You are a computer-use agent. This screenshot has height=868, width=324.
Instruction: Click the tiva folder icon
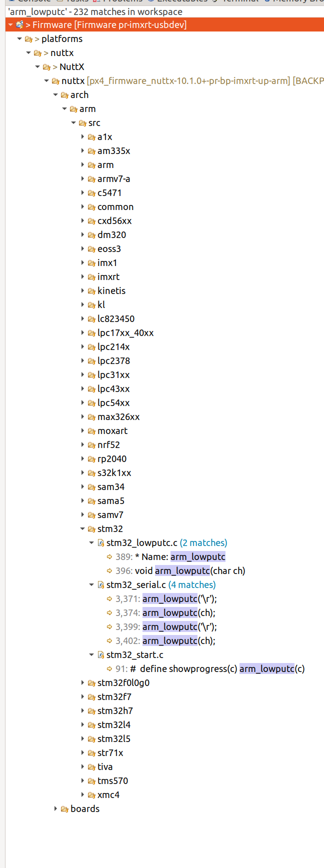(91, 766)
